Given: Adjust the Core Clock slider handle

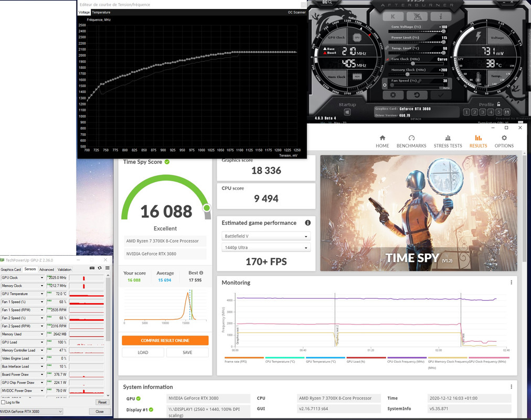Looking at the screenshot, I should (413, 64).
